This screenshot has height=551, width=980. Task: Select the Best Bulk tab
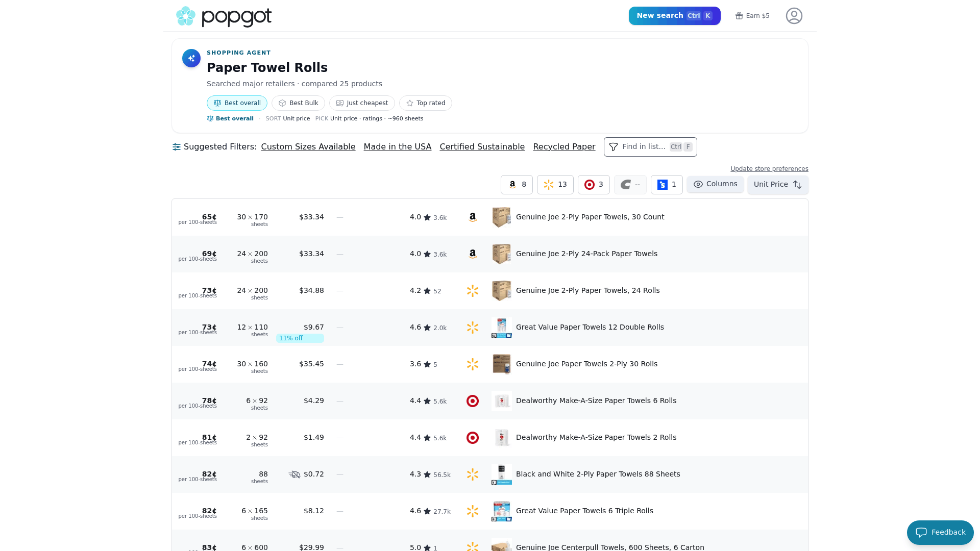[x=298, y=103]
